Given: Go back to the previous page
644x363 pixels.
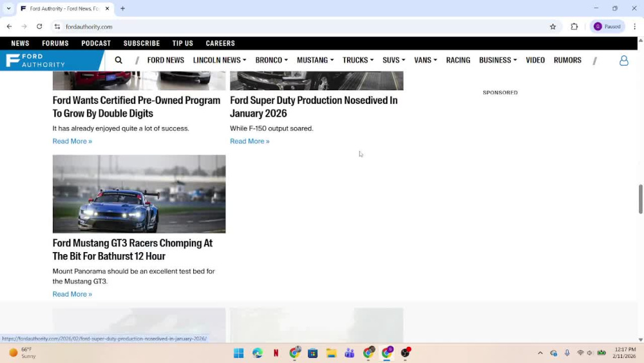Looking at the screenshot, I should pyautogui.click(x=9, y=26).
